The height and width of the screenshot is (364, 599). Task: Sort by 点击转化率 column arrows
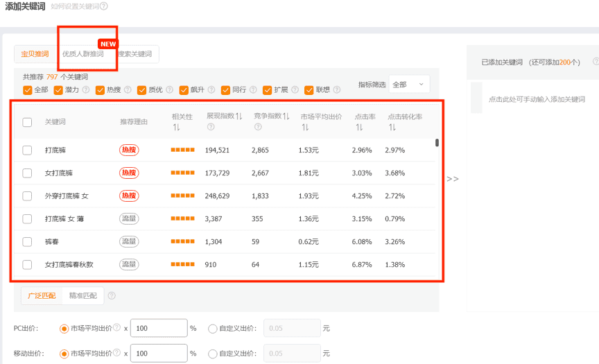[392, 127]
